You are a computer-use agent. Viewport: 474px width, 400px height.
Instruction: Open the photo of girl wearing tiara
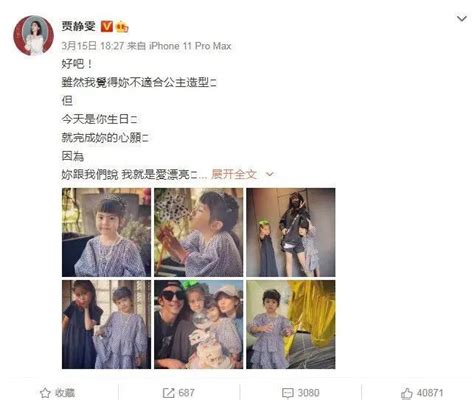click(x=106, y=232)
